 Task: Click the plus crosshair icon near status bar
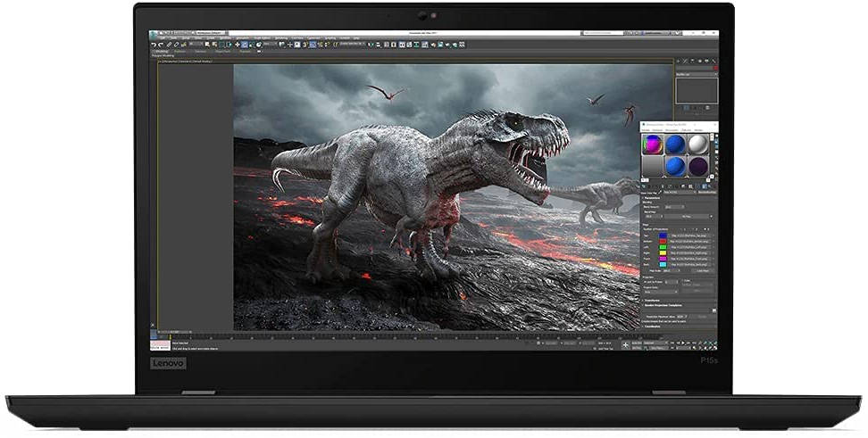click(x=625, y=344)
